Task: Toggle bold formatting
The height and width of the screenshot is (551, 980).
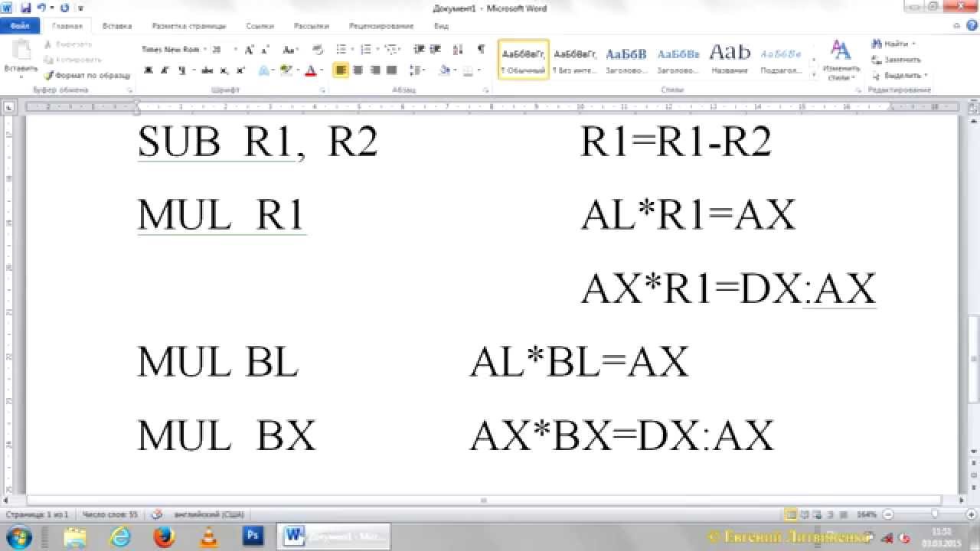Action: 148,70
